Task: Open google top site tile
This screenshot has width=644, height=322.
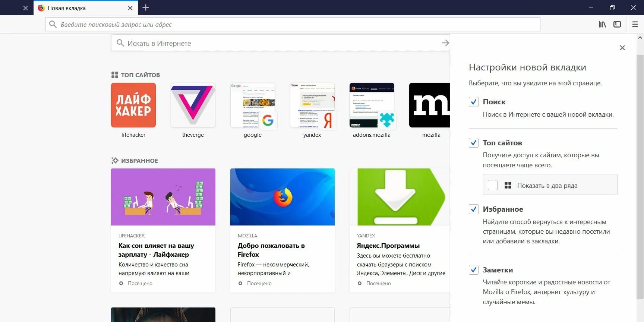Action: (x=253, y=105)
